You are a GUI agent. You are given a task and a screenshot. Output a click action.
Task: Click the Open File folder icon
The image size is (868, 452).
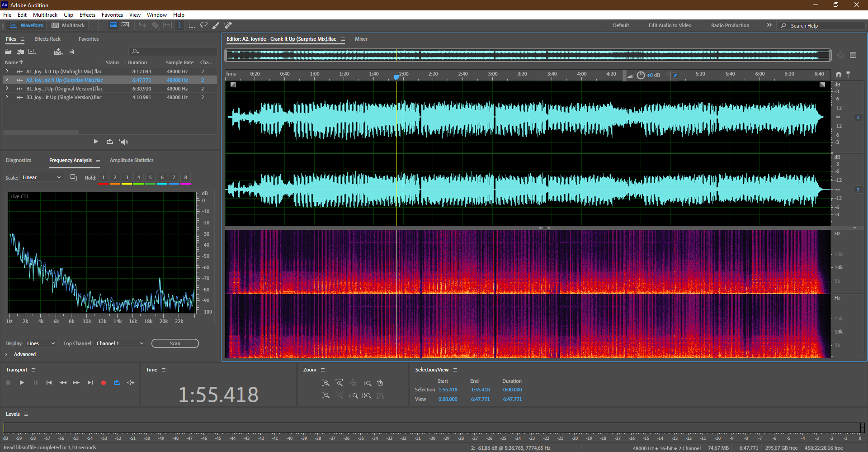coord(8,52)
